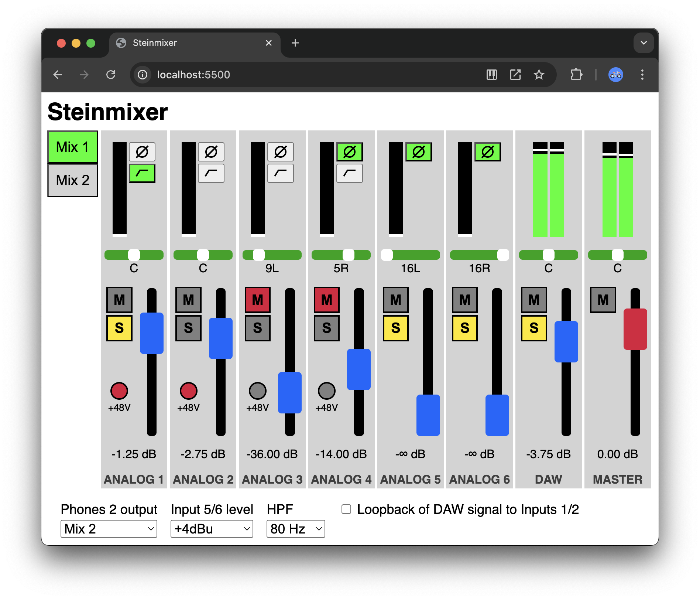Image resolution: width=700 pixels, height=600 pixels.
Task: View site information icon beside localhost:5500
Action: (143, 75)
